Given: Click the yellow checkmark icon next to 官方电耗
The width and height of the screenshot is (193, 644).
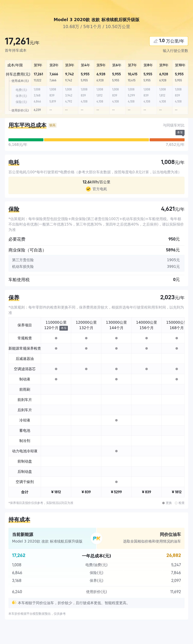Looking at the screenshot, I should [x=88, y=189].
